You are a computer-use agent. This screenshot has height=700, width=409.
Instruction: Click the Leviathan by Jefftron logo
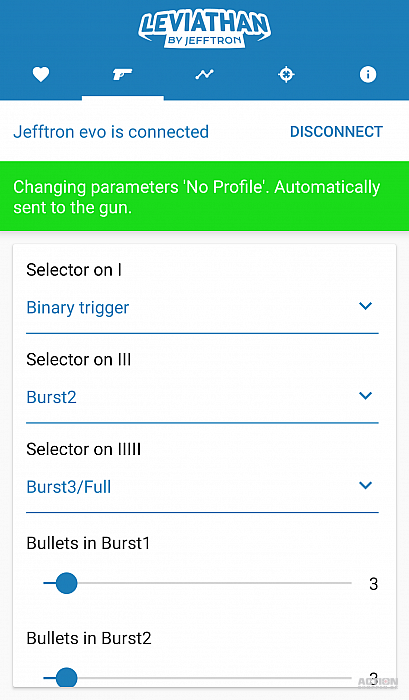point(204,29)
